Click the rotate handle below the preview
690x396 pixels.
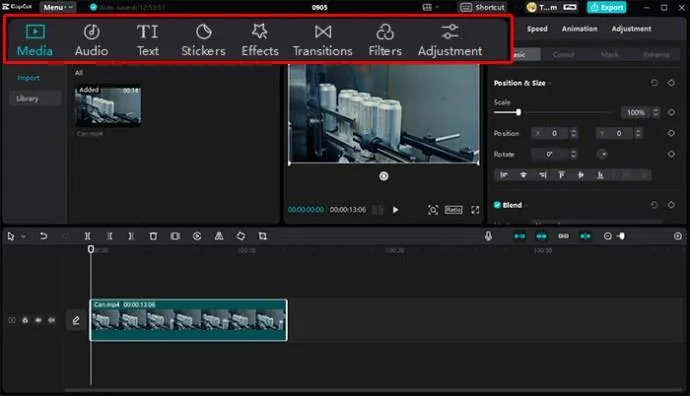point(384,176)
